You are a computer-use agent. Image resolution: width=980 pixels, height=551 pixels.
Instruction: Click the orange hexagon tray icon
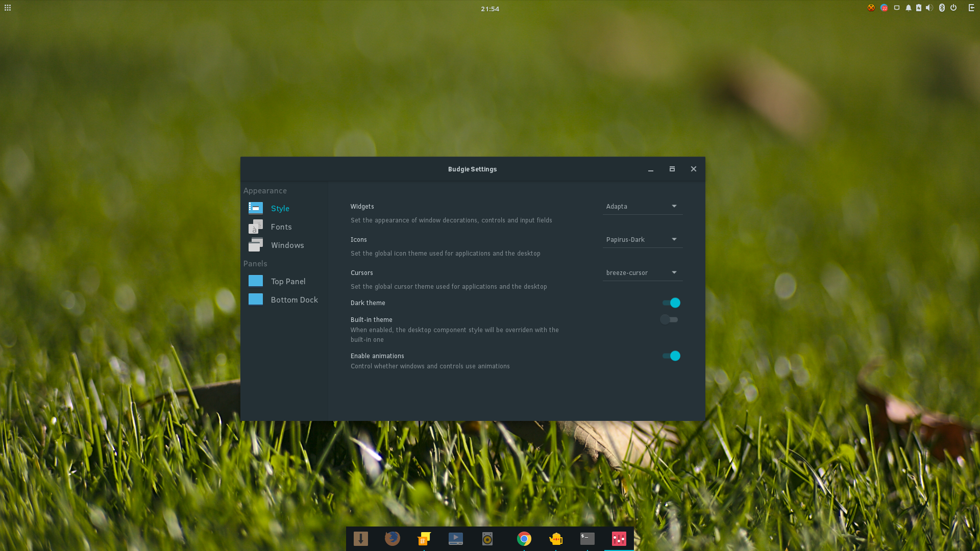[871, 8]
